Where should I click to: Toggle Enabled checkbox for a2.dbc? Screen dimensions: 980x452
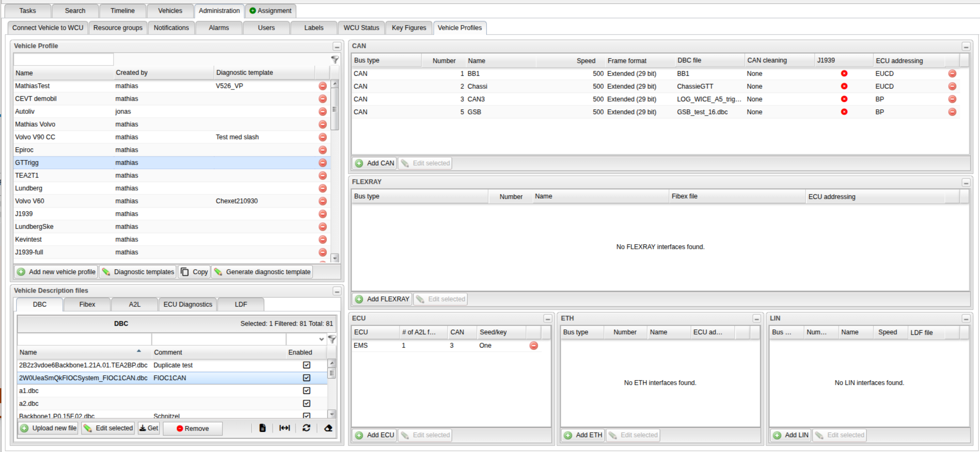[307, 403]
